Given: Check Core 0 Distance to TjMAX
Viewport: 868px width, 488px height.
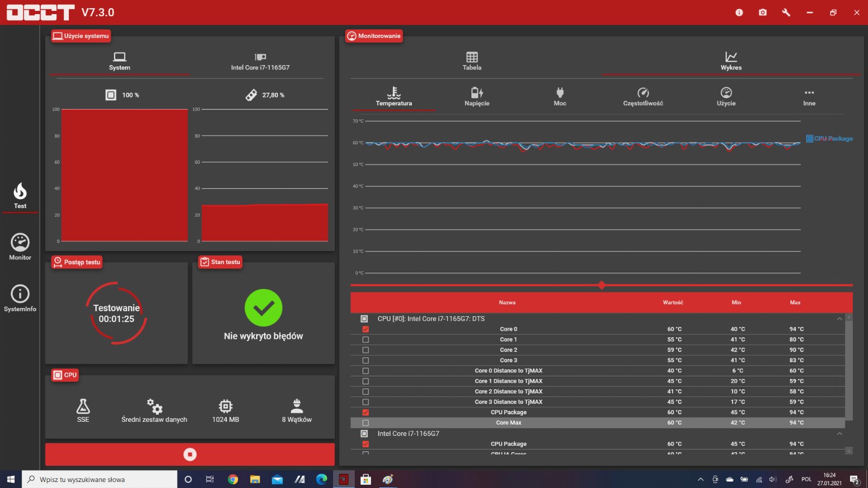Looking at the screenshot, I should point(366,371).
